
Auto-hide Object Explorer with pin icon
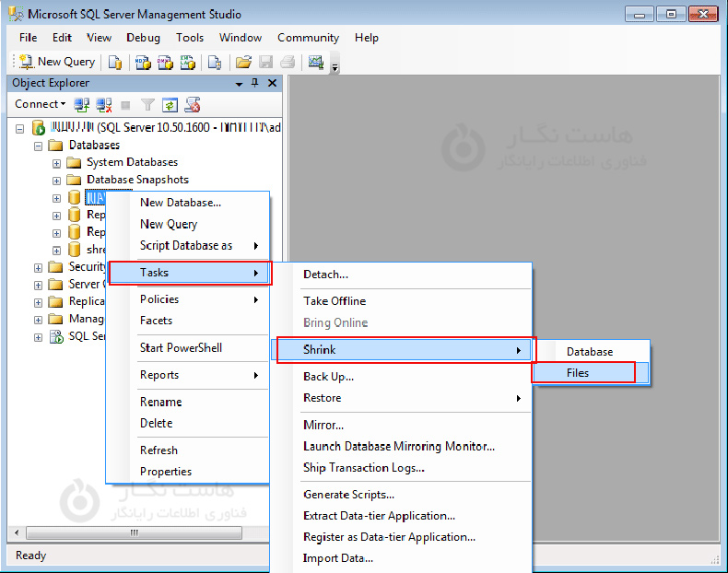[x=255, y=83]
